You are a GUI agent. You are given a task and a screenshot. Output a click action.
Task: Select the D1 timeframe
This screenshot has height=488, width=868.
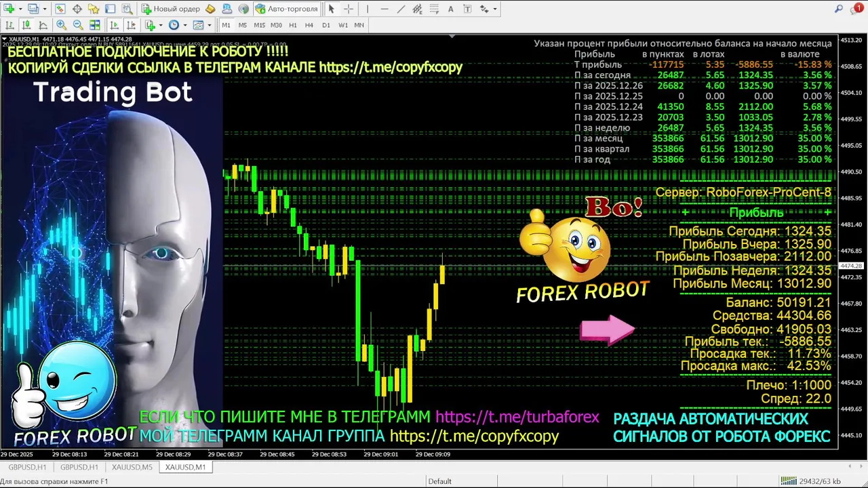tap(326, 25)
